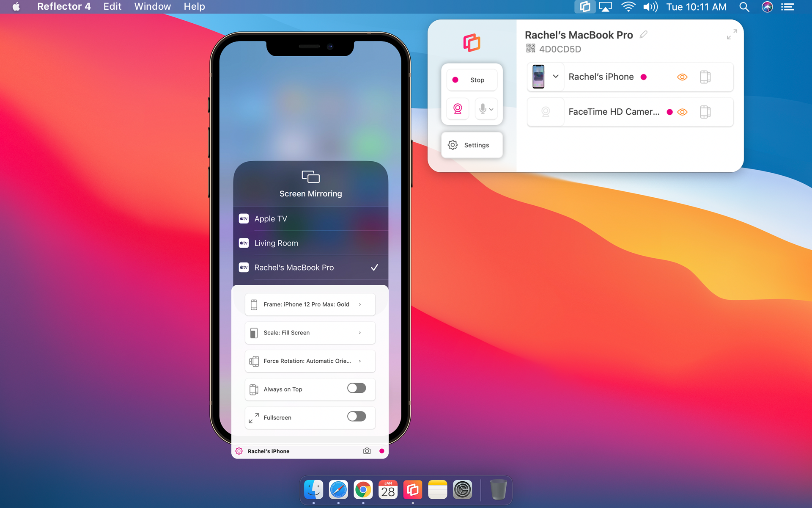
Task: Click the device frame icon for Rachel's iPhone
Action: [x=705, y=77]
